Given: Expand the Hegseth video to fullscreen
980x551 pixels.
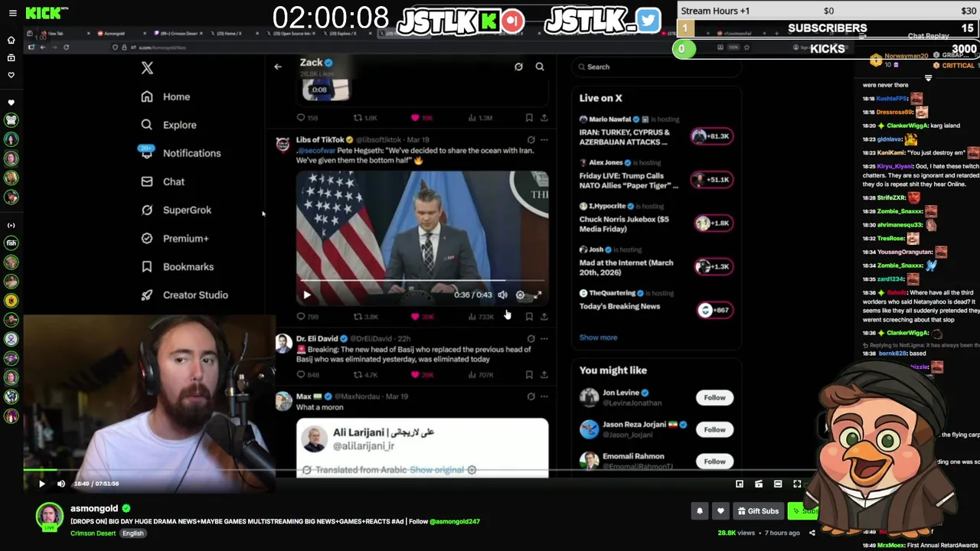Looking at the screenshot, I should coord(537,295).
